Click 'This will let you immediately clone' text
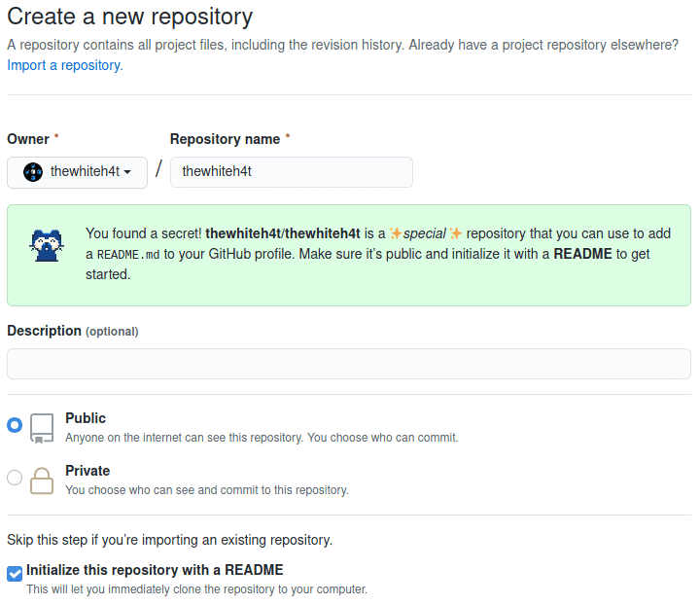Screen dimensions: 700x605 coord(196,589)
